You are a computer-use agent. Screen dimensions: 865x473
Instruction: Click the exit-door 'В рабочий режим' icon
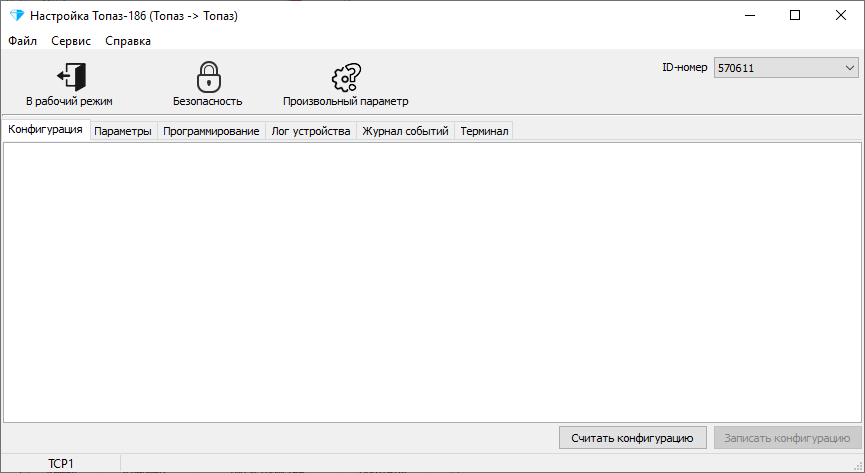(x=72, y=77)
